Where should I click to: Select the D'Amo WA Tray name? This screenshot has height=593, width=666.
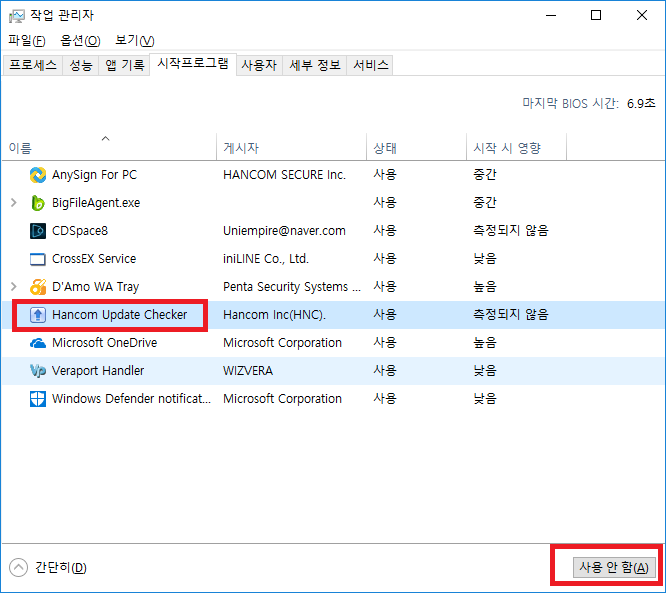coord(96,287)
